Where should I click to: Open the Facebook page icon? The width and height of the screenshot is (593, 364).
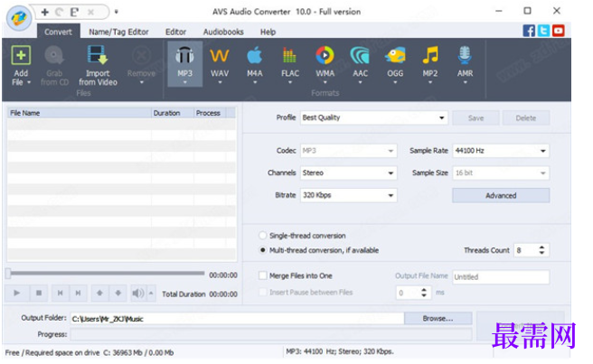529,31
